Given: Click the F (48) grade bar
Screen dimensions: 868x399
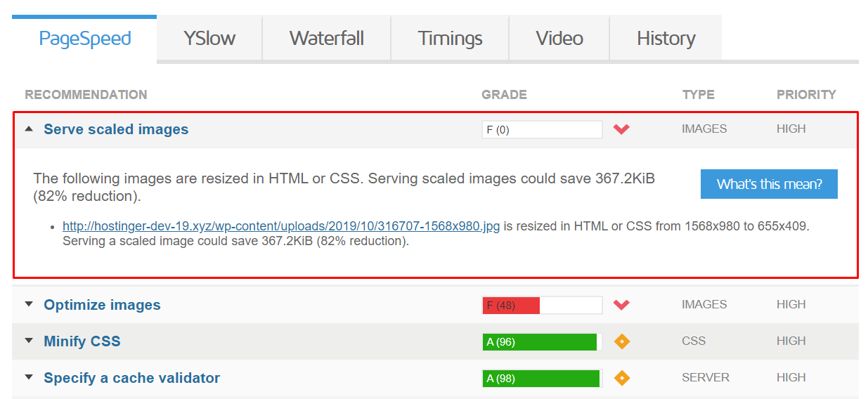Looking at the screenshot, I should coord(542,306).
